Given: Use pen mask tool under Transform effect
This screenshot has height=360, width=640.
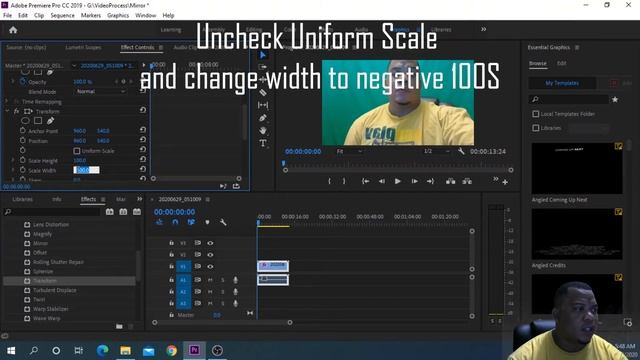Looking at the screenshot, I should 50,121.
